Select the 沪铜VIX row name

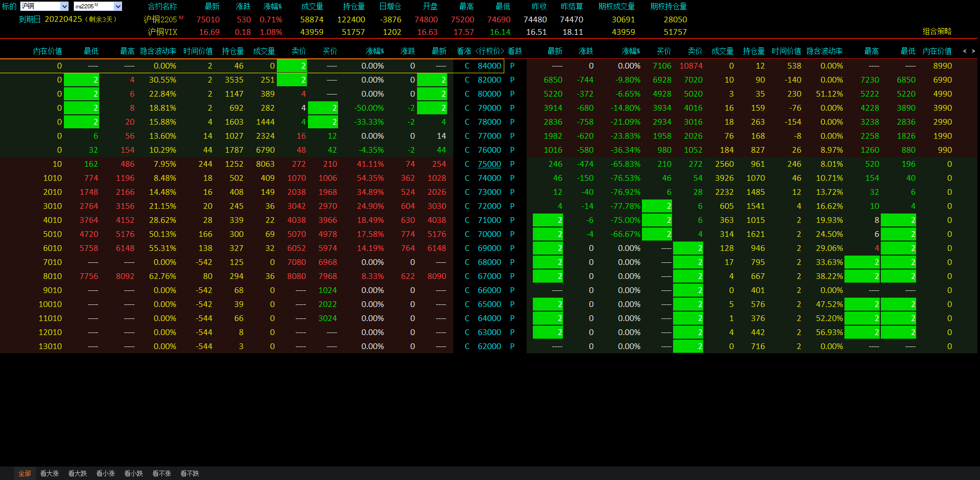click(x=163, y=32)
